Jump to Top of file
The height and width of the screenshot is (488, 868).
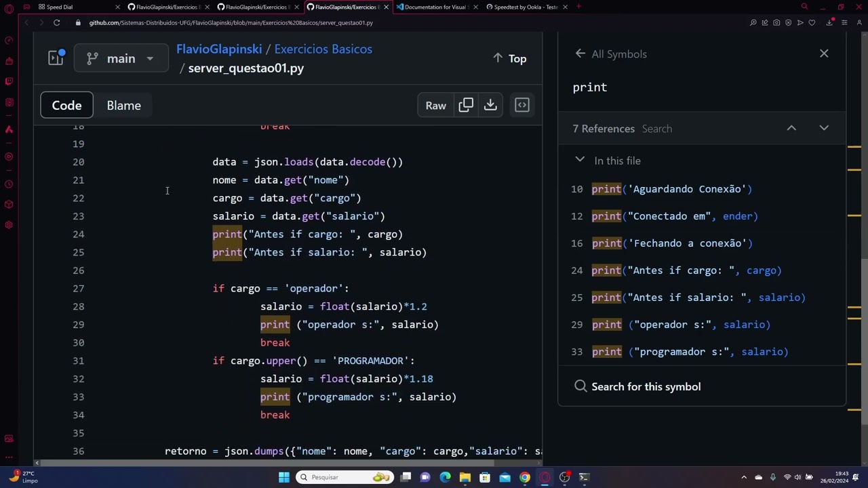509,58
